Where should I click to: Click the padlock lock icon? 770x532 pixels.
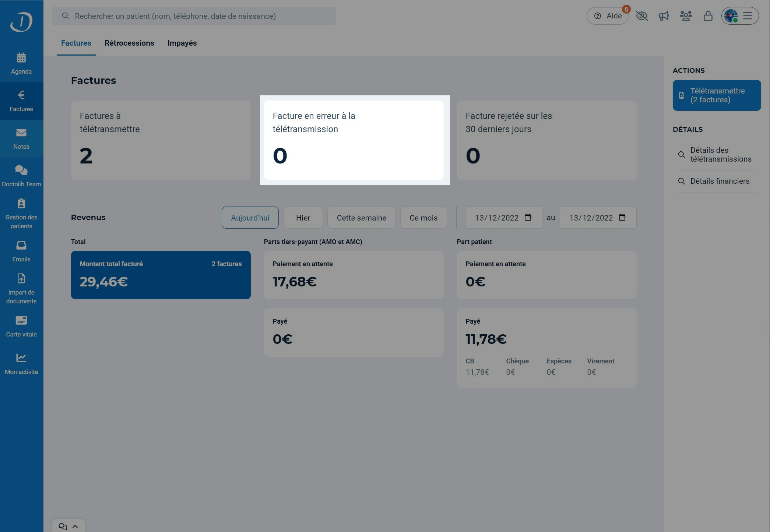[x=708, y=16]
